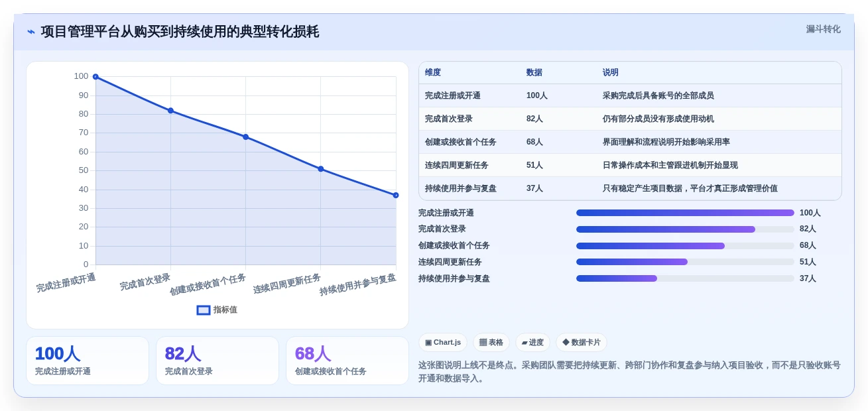Screen dimensions: 868x411
Task: Open the 82人 完成首次登录 data card
Action: click(217, 361)
